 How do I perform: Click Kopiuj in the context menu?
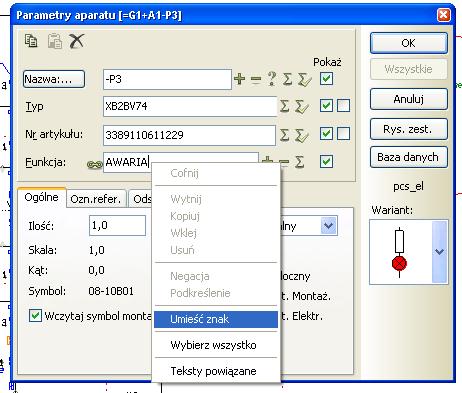pos(216,216)
